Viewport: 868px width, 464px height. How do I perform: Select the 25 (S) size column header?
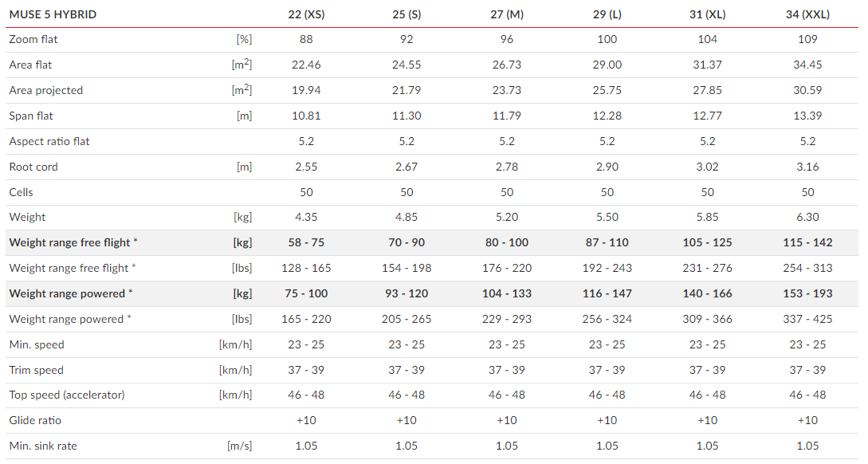(407, 14)
